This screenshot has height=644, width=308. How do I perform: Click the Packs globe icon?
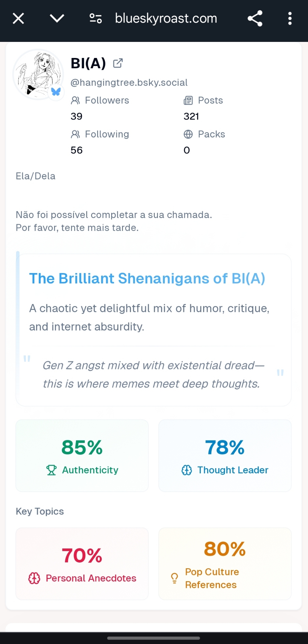point(188,134)
